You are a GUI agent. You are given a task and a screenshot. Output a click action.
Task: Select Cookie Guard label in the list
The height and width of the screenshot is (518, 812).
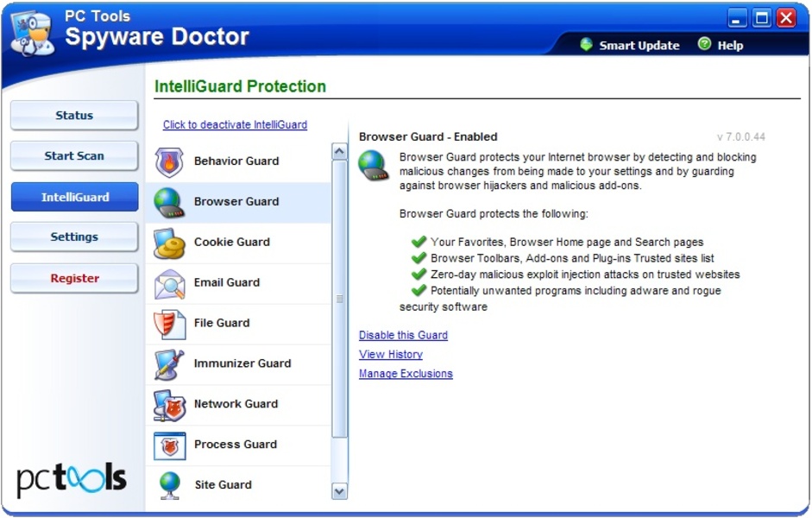coord(232,242)
